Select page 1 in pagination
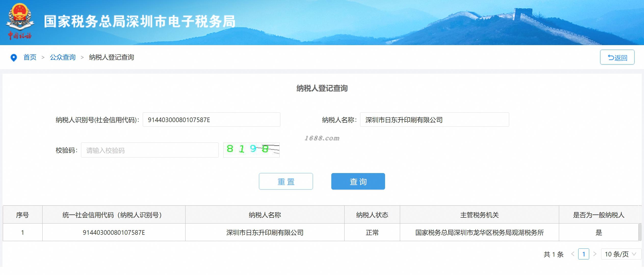Viewport: 644px width, 275px height. (584, 254)
